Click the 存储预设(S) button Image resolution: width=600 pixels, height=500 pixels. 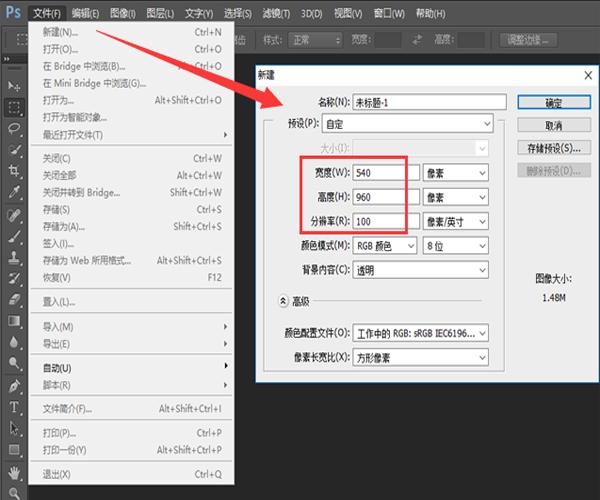[x=553, y=148]
